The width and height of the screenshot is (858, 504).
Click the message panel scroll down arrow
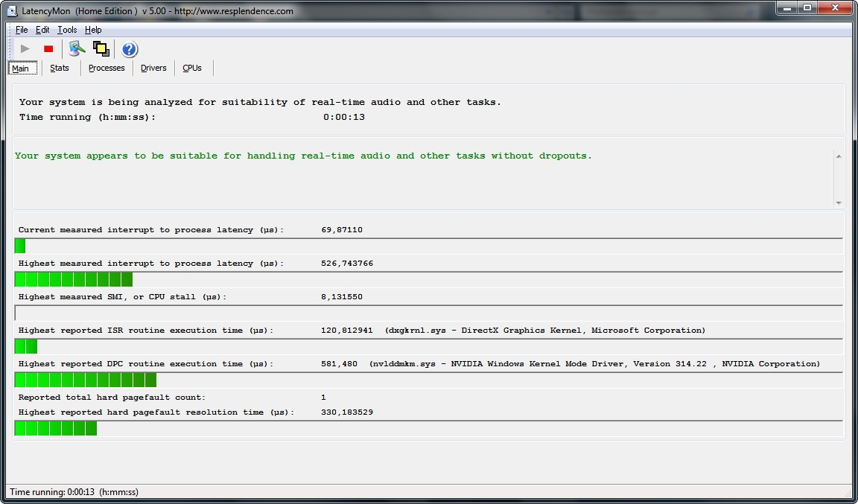click(x=839, y=203)
